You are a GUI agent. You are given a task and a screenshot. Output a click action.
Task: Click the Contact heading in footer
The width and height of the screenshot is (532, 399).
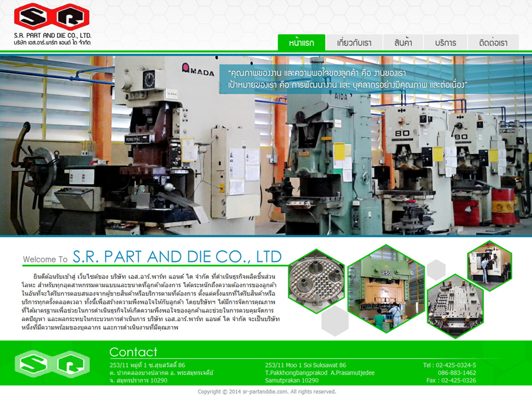click(133, 352)
